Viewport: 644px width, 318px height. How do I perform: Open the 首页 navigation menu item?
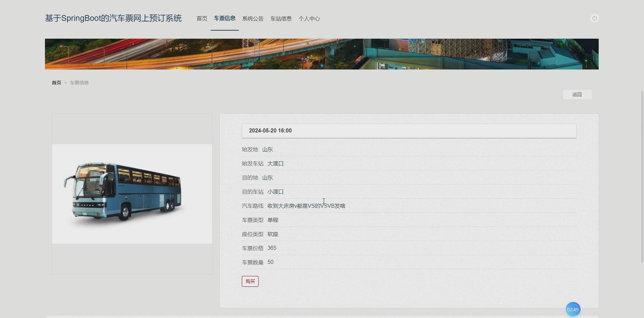click(201, 18)
